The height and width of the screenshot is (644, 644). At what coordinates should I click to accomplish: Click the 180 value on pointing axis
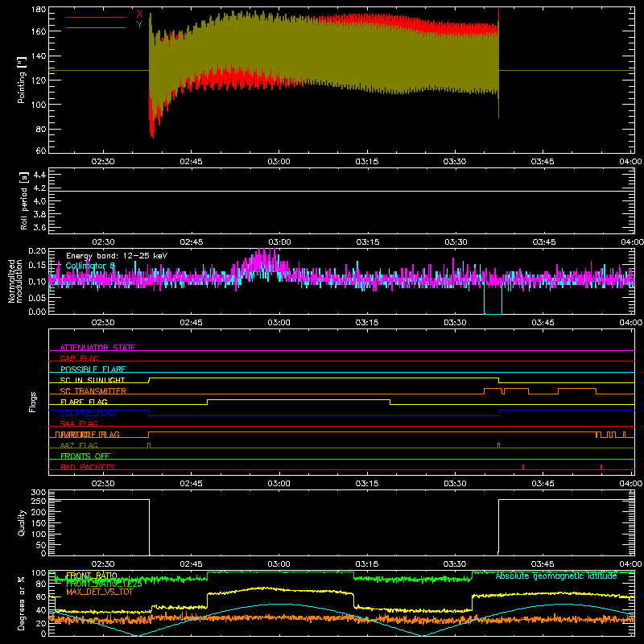pos(39,10)
